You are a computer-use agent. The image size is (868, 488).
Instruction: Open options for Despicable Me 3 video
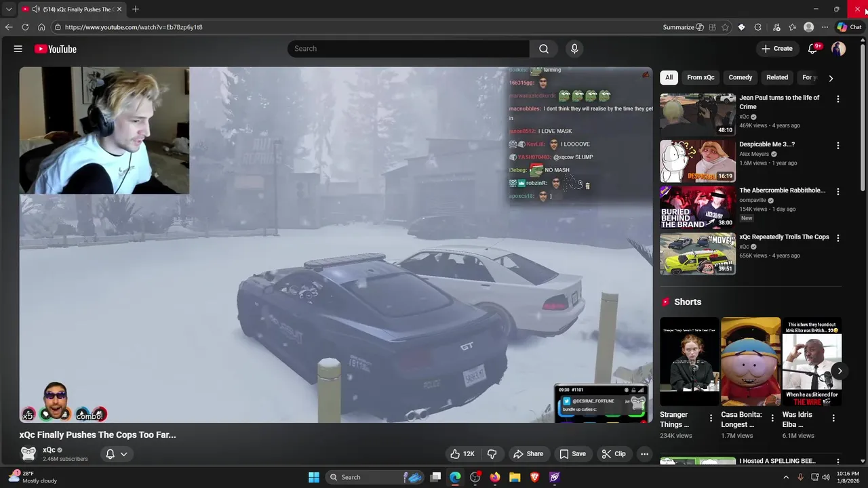tap(838, 146)
